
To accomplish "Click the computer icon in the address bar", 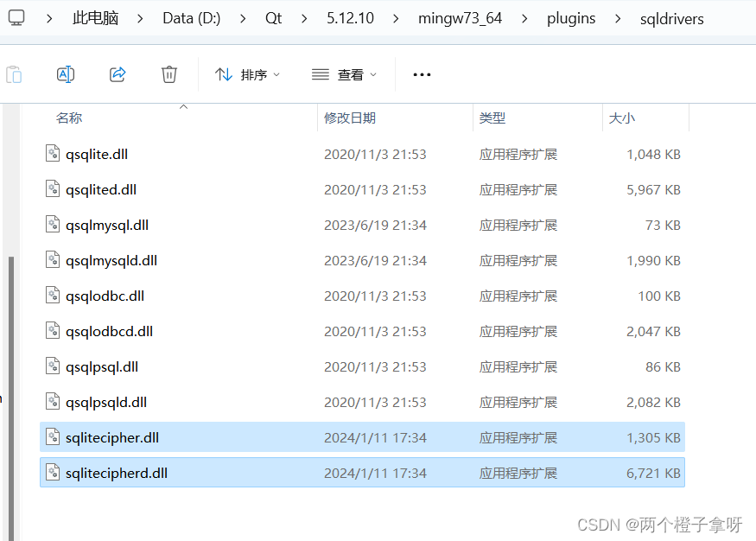I will pos(16,17).
